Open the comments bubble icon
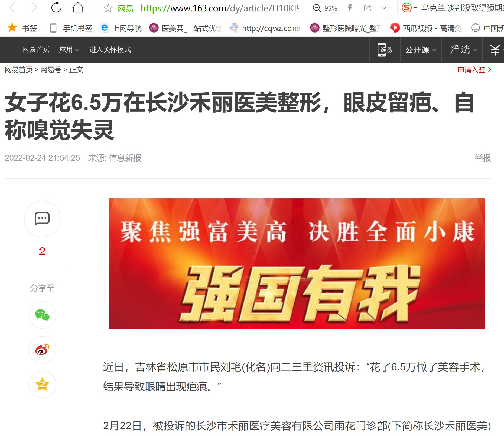 (42, 219)
